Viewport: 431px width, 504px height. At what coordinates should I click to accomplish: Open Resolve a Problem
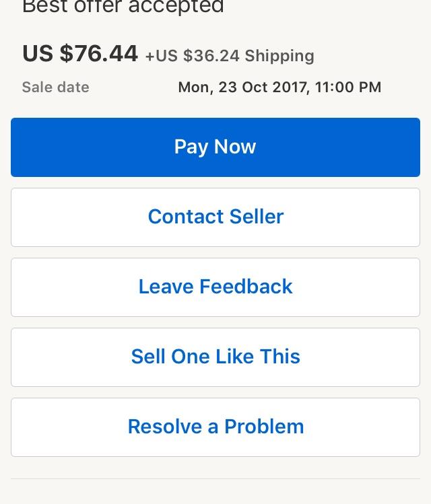(215, 427)
